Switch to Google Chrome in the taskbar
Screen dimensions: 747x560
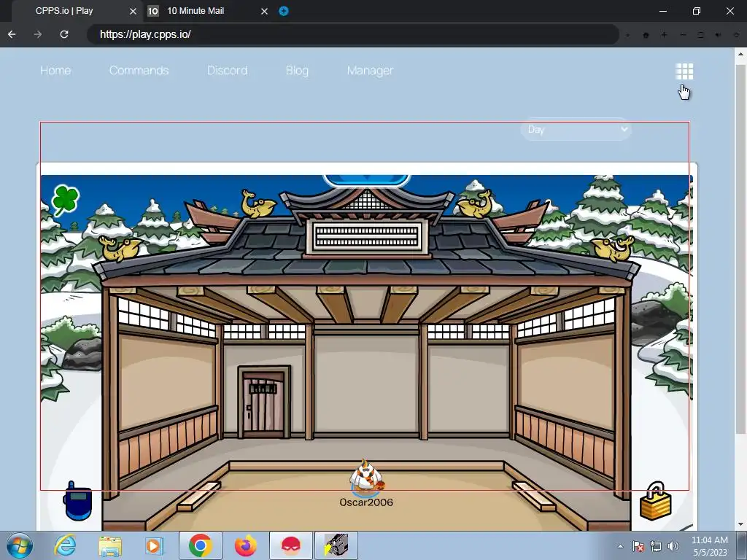[201, 545]
